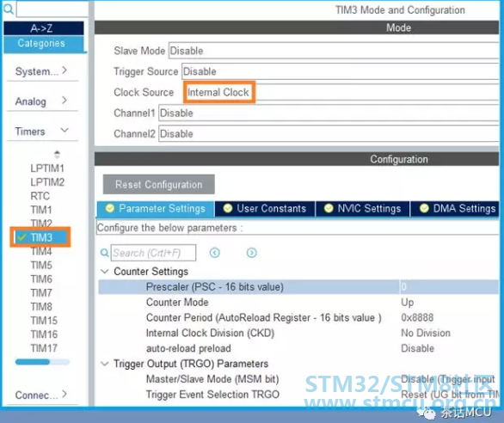This screenshot has height=423, width=504.
Task: Click the Prescaler value 0 field
Action: [449, 286]
